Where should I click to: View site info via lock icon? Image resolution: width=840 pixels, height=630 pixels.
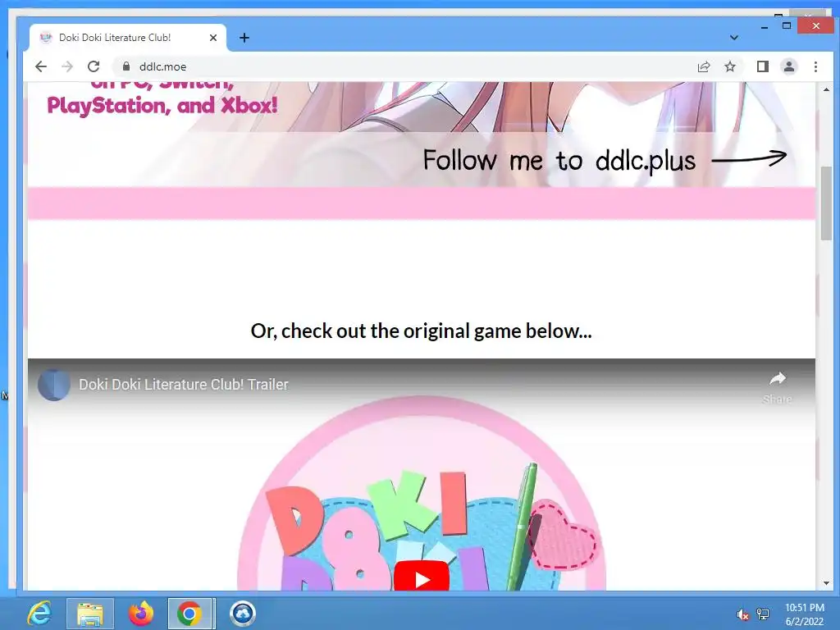coord(126,66)
